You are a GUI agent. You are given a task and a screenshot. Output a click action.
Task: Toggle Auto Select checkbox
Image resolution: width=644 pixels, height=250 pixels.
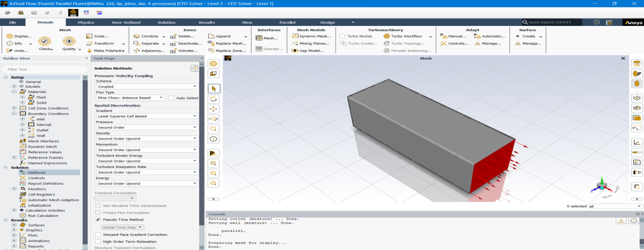coord(171,98)
